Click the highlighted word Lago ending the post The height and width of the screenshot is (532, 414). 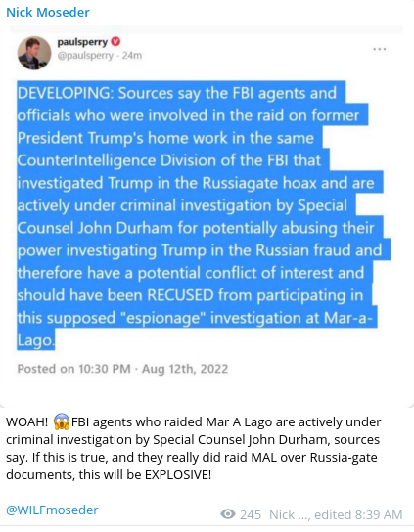click(35, 340)
